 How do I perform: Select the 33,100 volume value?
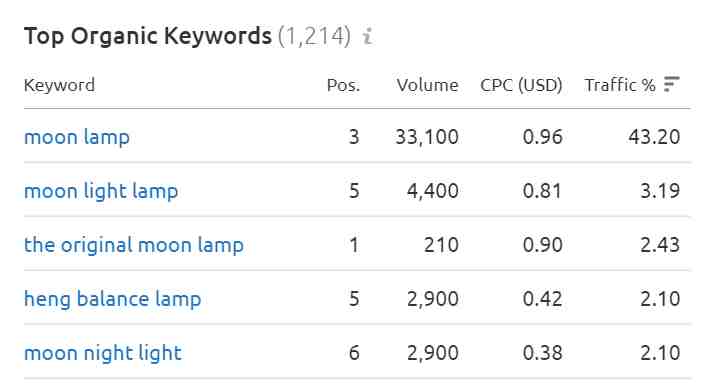(427, 137)
